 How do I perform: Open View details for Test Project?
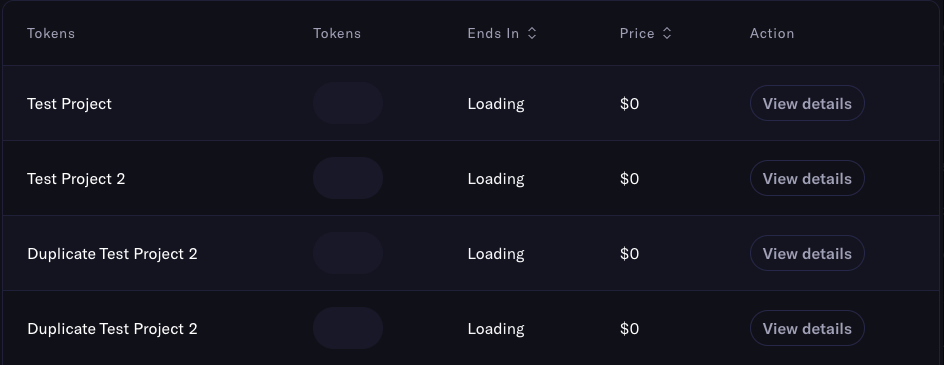(x=807, y=104)
